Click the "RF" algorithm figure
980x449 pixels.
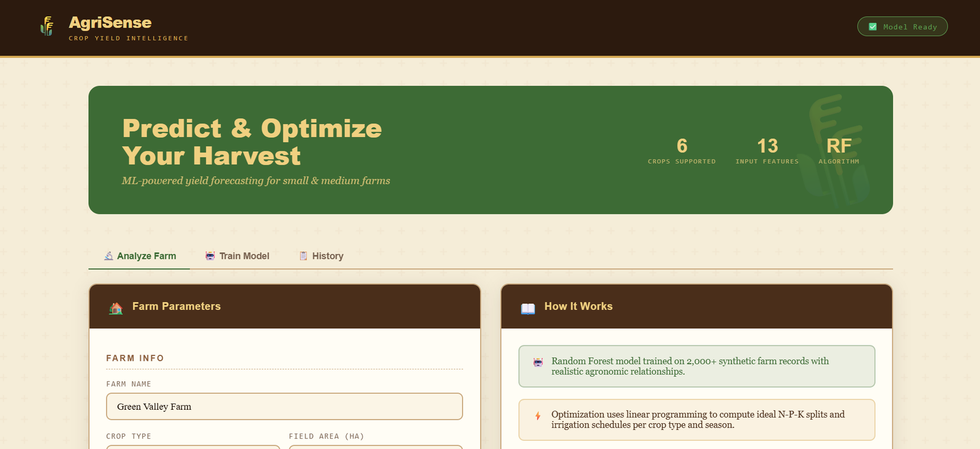839,146
